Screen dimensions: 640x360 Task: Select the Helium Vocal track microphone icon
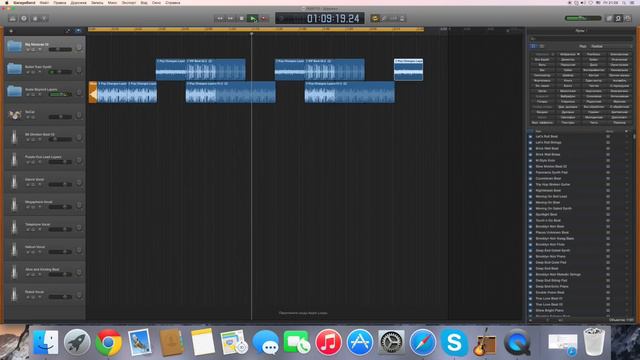click(15, 249)
